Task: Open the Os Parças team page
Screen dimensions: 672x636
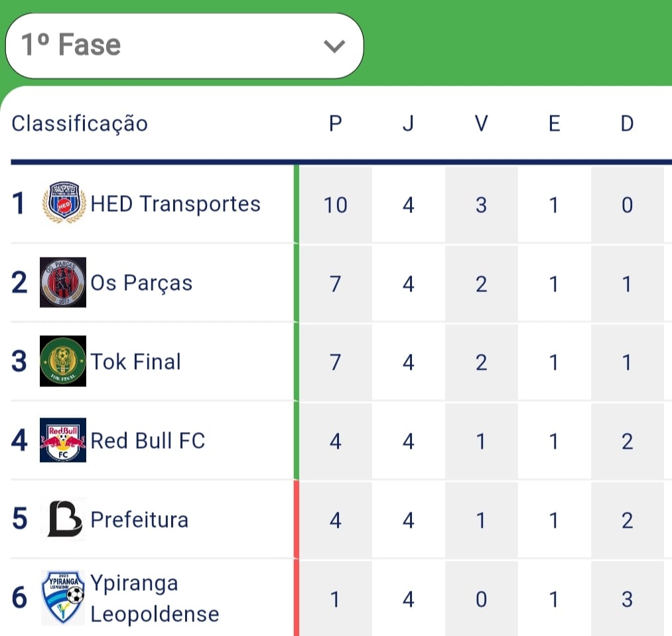Action: [x=141, y=283]
